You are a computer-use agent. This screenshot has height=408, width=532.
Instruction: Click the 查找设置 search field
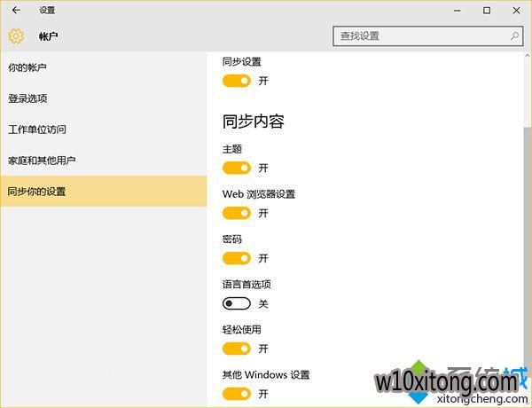click(428, 36)
